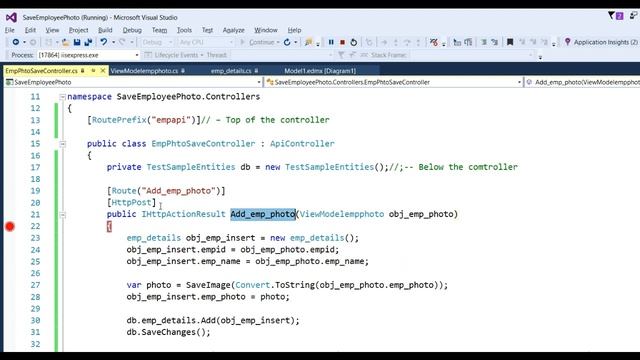640x360 pixels.
Task: Pin the ViewModelempphoto.cs tab
Action: click(x=183, y=71)
